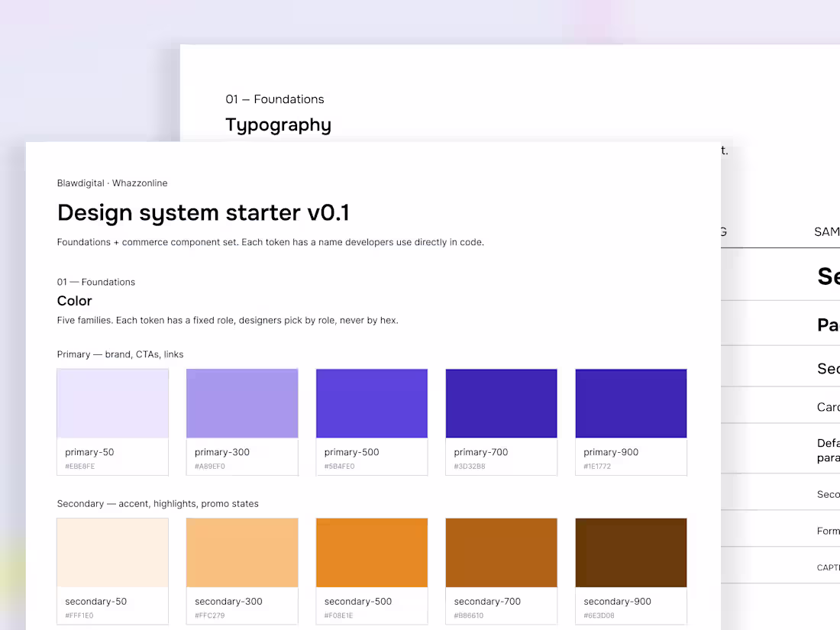Click the hex value under primary-500
840x630 pixels.
(x=339, y=467)
